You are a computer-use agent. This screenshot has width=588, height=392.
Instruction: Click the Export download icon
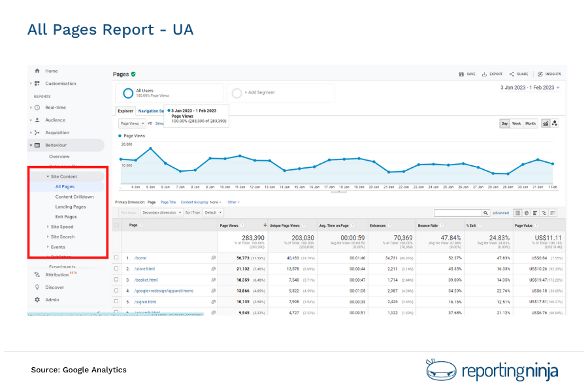tap(484, 74)
